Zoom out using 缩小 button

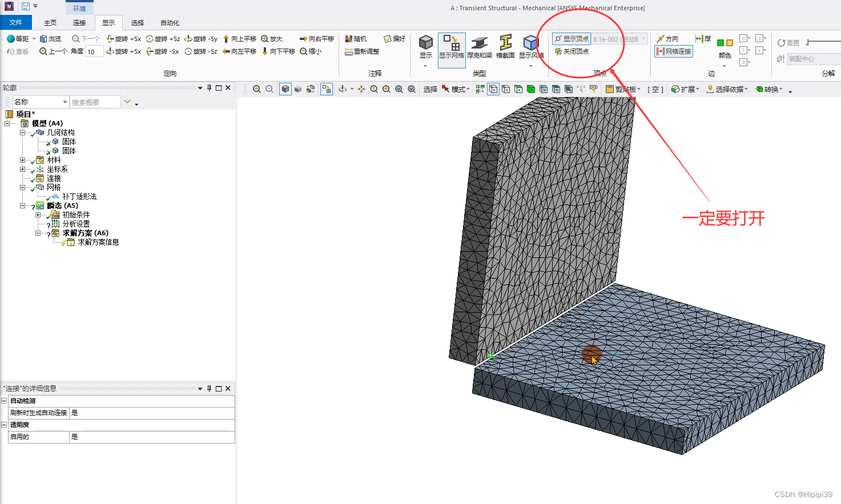point(311,51)
